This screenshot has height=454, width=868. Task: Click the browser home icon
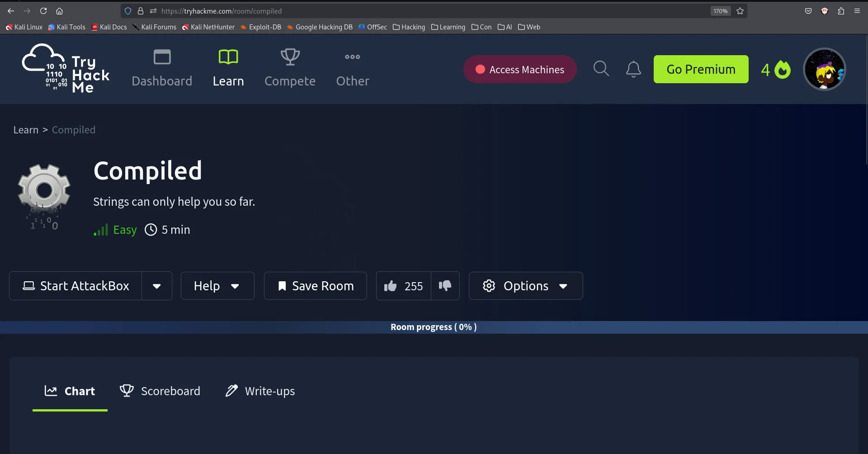click(x=59, y=11)
